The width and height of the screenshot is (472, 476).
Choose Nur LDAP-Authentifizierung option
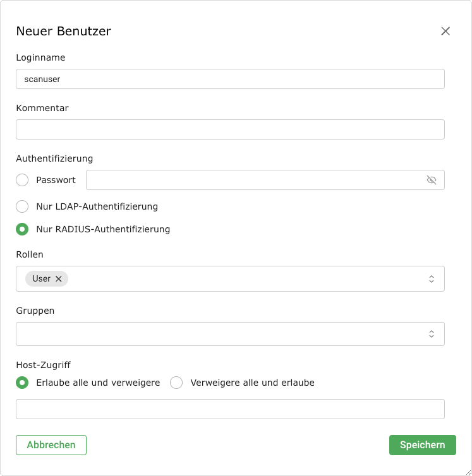tap(22, 206)
